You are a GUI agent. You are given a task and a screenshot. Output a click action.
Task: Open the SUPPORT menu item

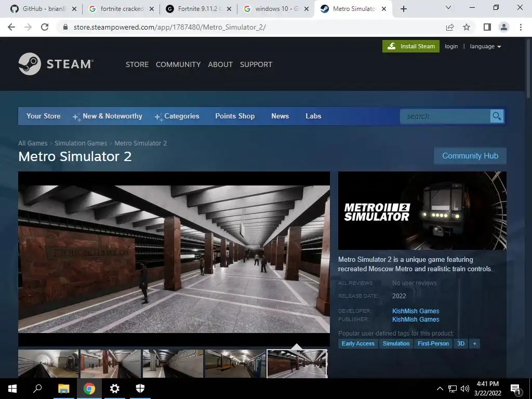click(256, 64)
